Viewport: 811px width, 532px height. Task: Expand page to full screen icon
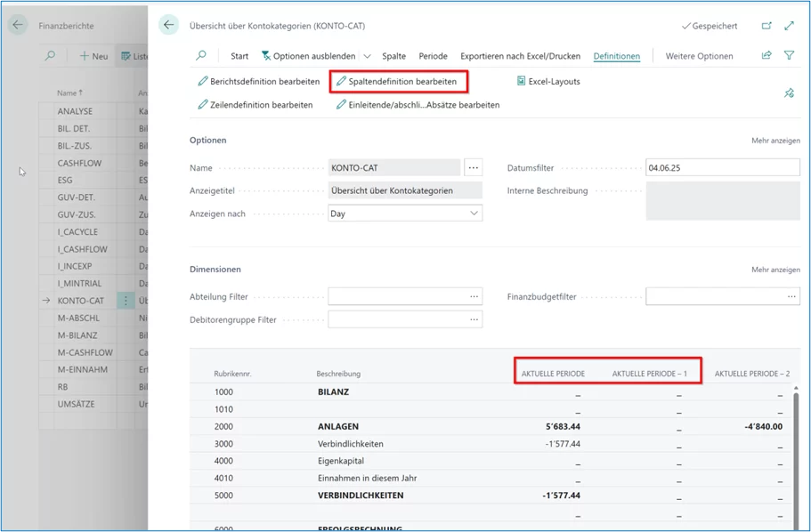(790, 27)
